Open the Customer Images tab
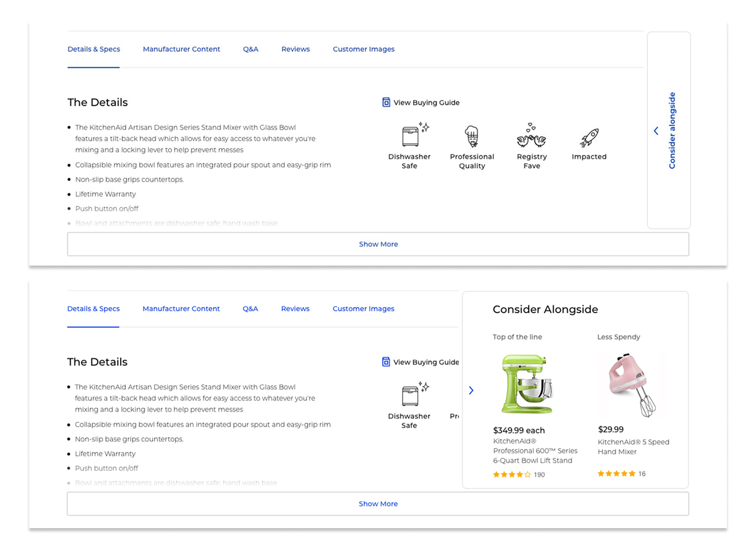Screen dimensions: 756x549 pyautogui.click(x=363, y=49)
